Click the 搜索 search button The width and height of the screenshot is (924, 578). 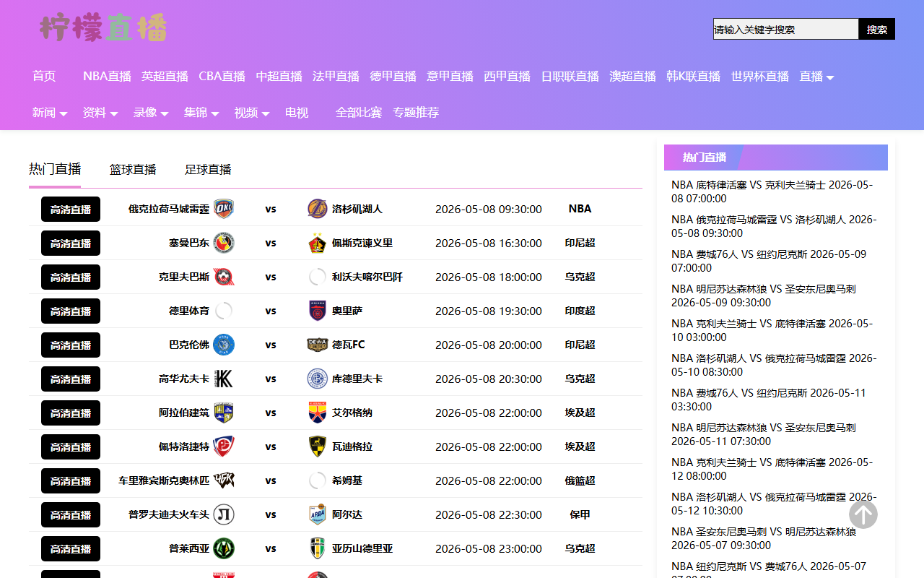(877, 29)
